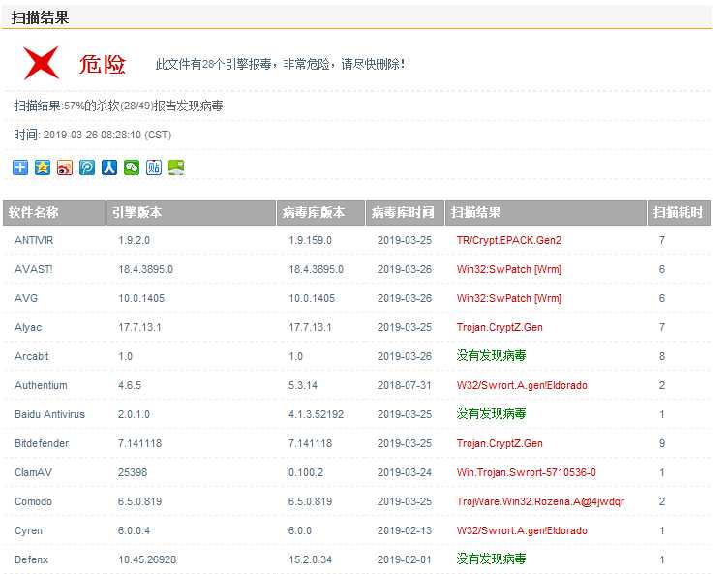This screenshot has height=574, width=728.
Task: Click AVAST! Win32:SwPatch [Wrm] result
Action: [x=509, y=269]
